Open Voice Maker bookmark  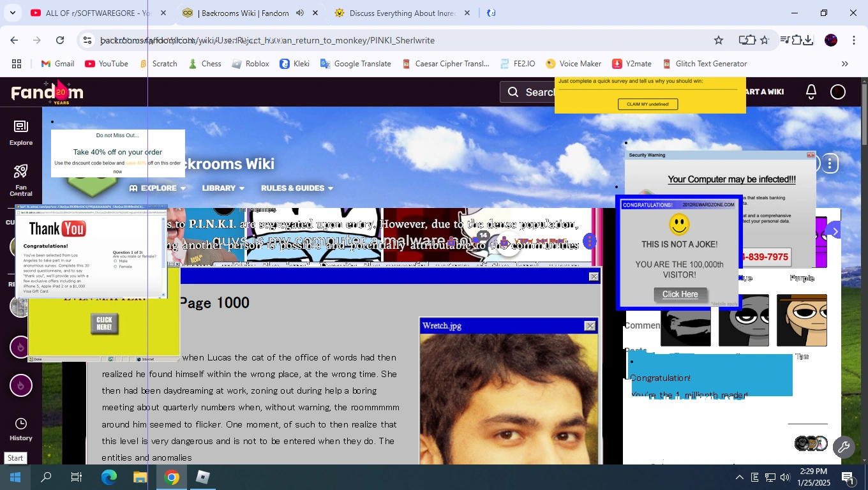[573, 64]
